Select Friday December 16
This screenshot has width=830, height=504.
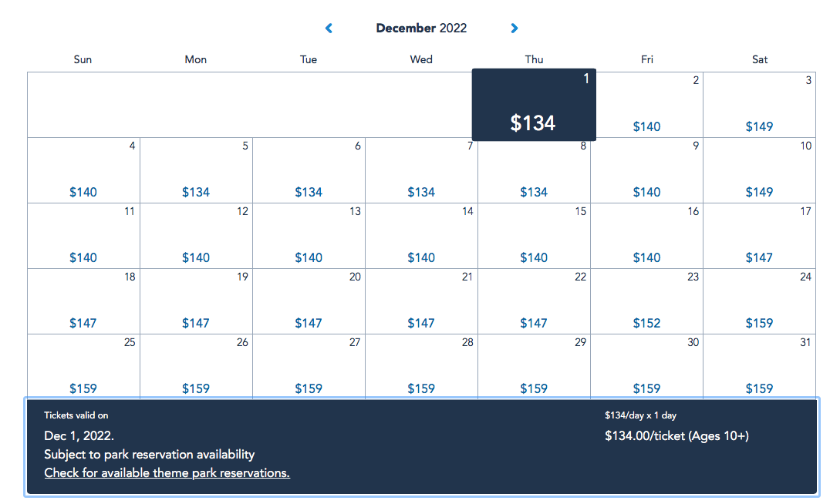[x=647, y=236]
